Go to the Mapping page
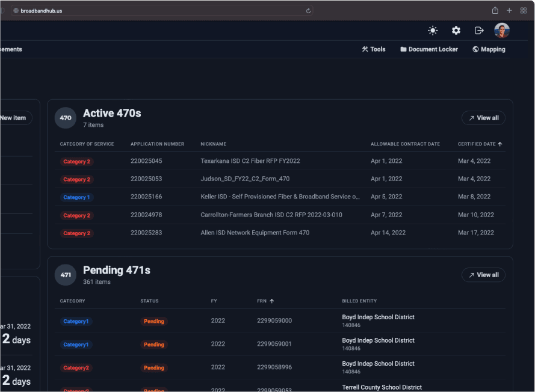This screenshot has height=392, width=535. pos(489,49)
